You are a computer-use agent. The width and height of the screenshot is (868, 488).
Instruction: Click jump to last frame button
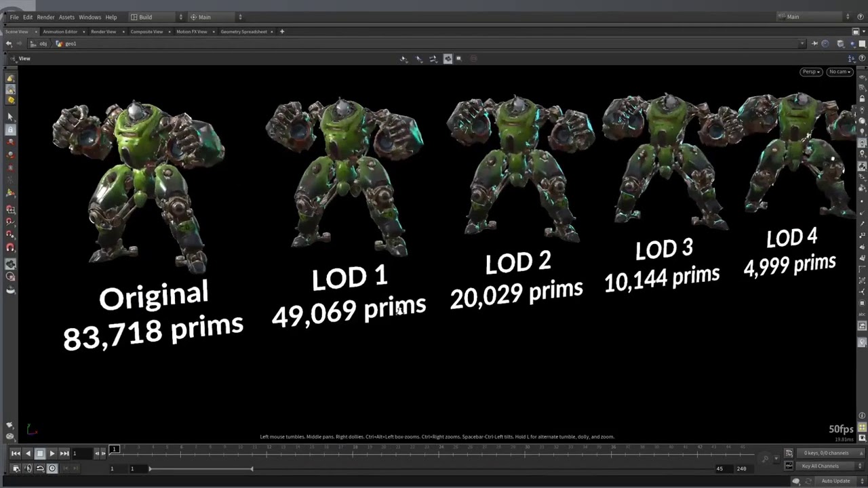[64, 453]
